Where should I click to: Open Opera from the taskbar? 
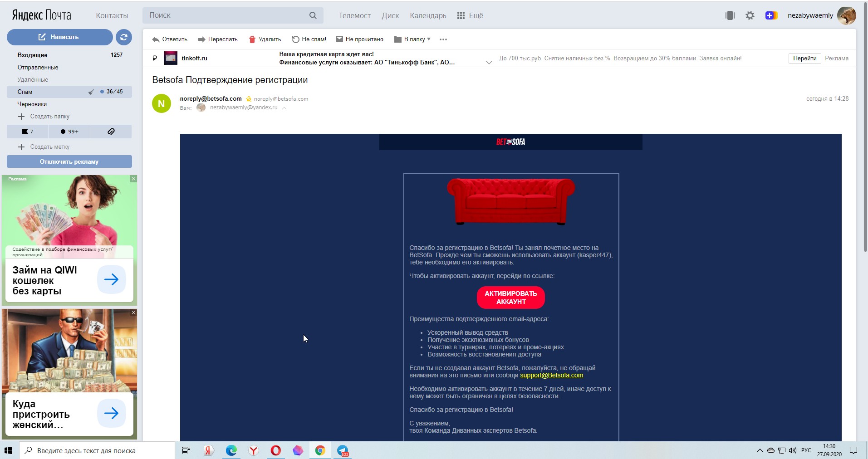(276, 450)
